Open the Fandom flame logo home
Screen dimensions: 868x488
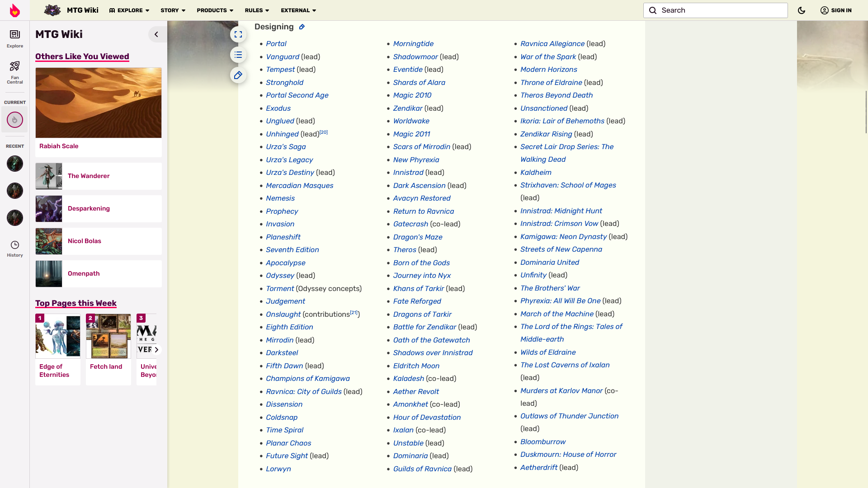click(15, 10)
